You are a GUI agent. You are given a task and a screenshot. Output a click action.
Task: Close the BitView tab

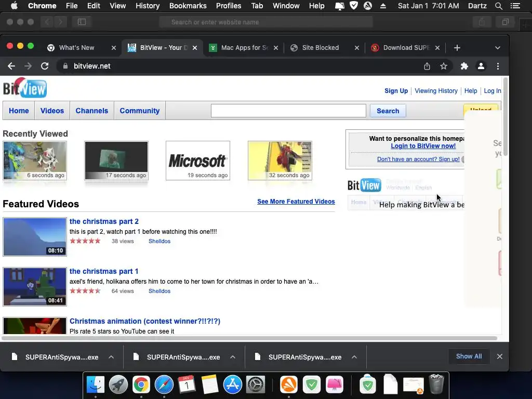[195, 48]
